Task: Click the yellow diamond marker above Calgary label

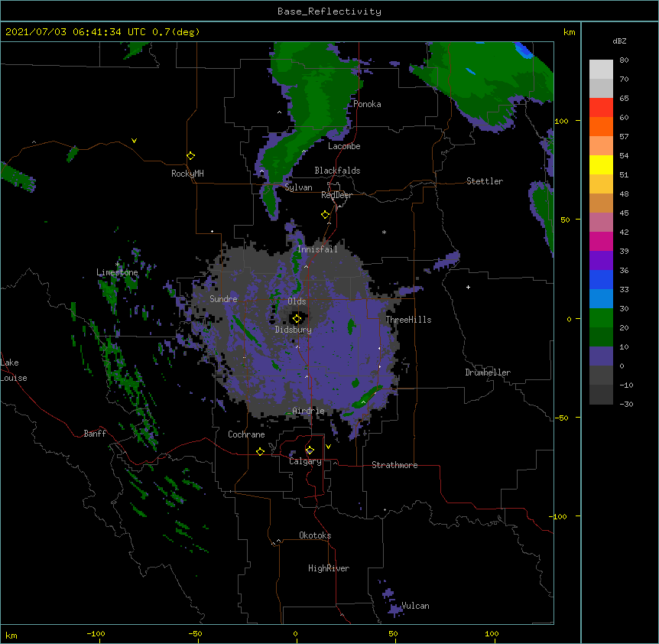Action: point(310,450)
